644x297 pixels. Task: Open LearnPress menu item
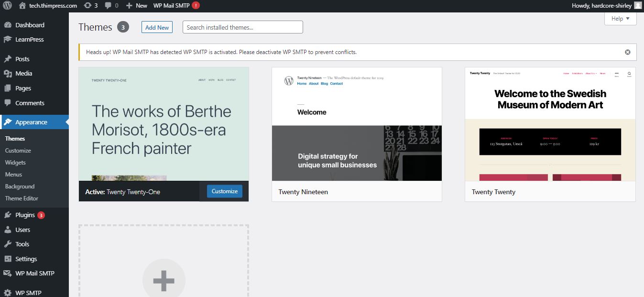point(34,40)
